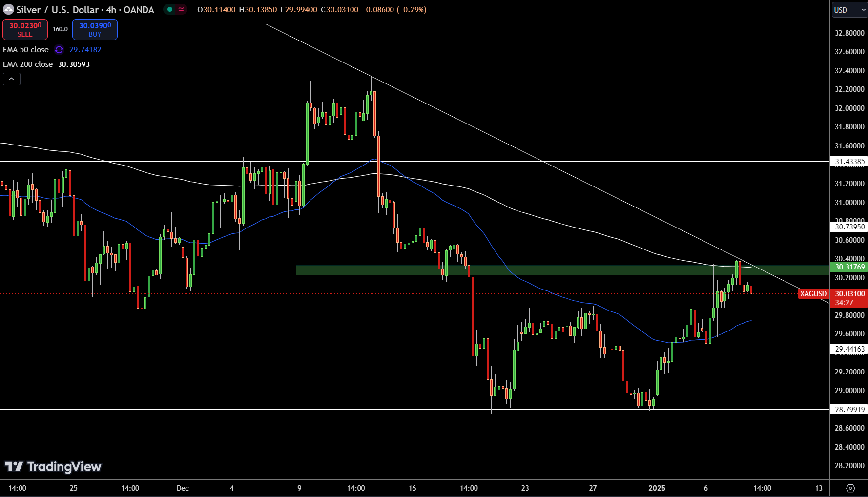
Task: Click the green market status dot
Action: (170, 9)
